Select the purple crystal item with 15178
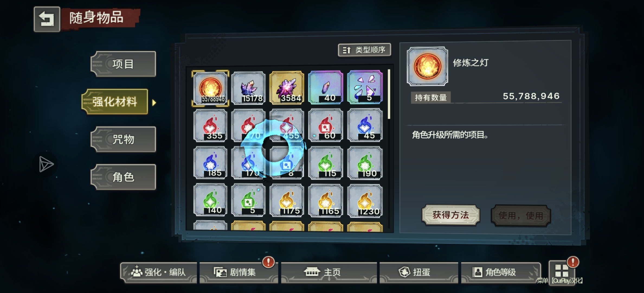This screenshot has height=293, width=644. (x=249, y=88)
